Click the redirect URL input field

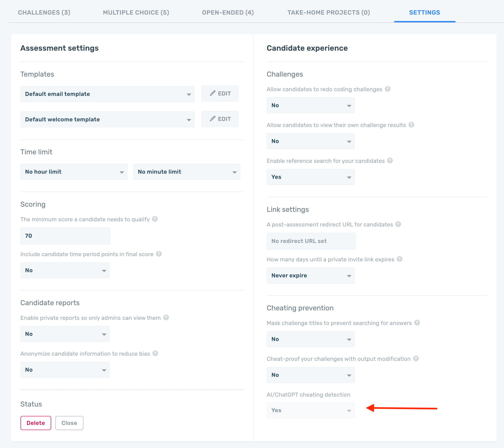coord(311,241)
